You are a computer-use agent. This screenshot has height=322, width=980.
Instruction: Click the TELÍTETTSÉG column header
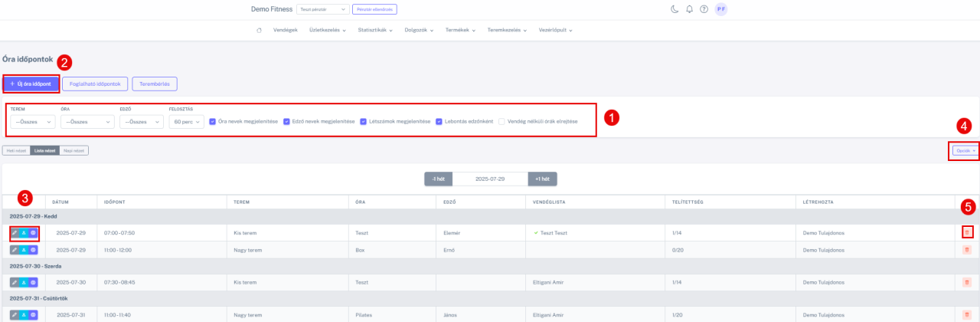(x=687, y=202)
